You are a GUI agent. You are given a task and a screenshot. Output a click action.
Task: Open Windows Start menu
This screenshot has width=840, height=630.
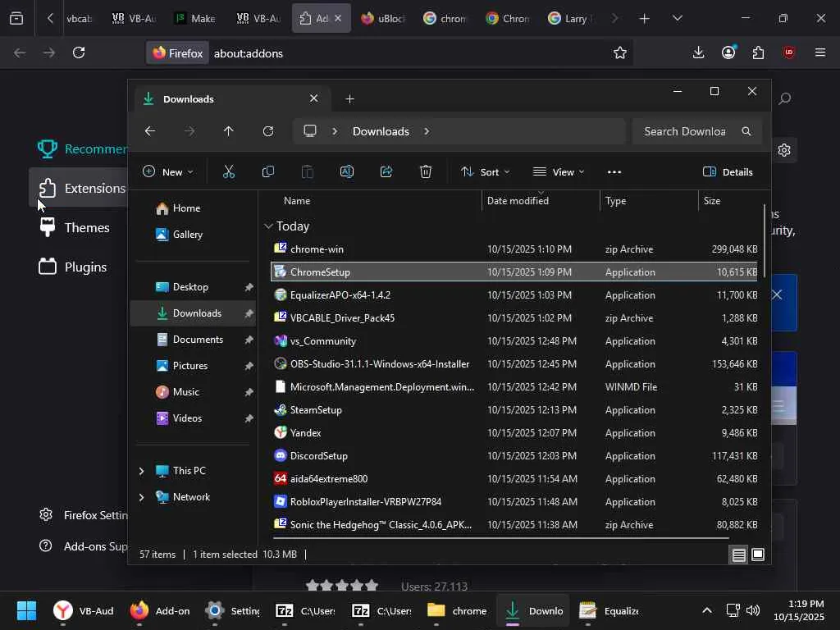[x=26, y=610]
